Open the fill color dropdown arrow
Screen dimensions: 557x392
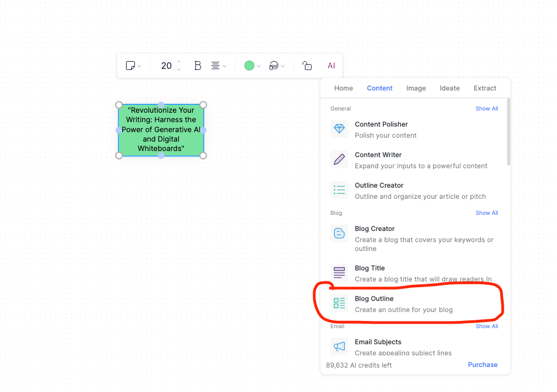pyautogui.click(x=259, y=67)
